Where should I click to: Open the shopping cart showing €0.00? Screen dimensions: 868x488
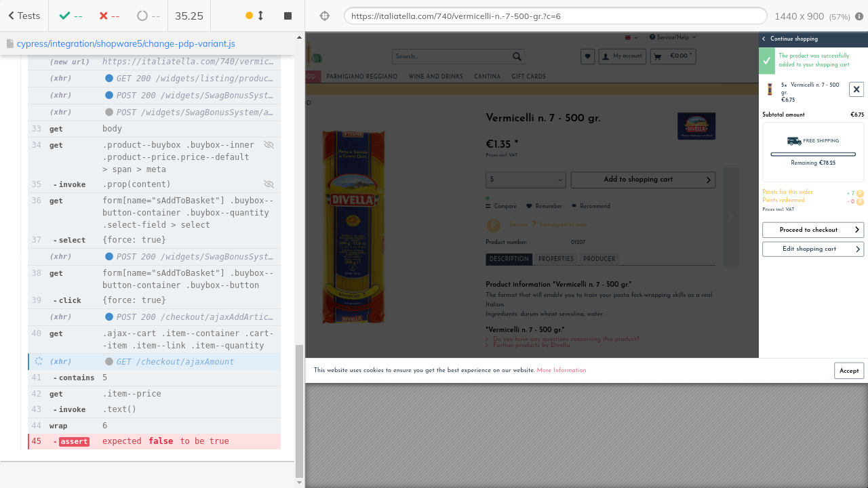(x=673, y=56)
